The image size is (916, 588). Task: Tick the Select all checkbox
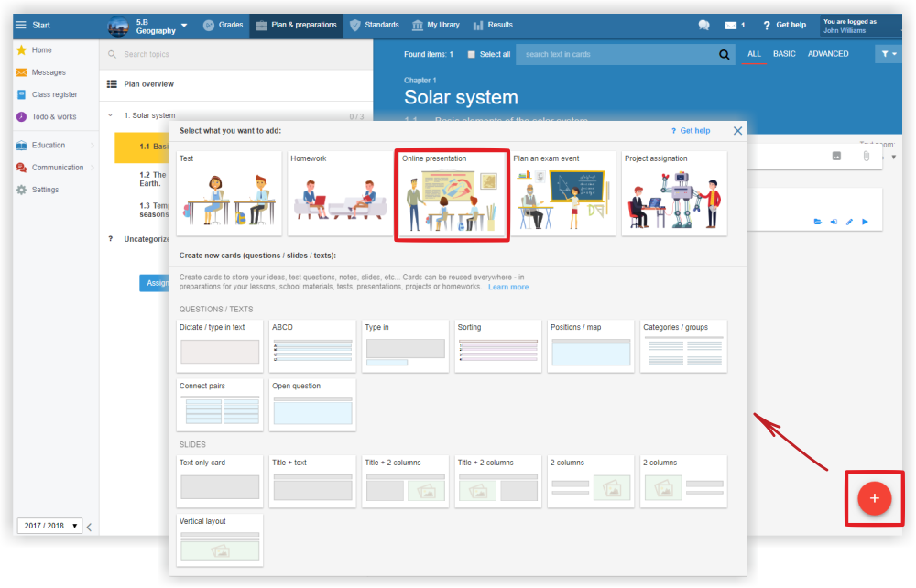coord(472,54)
